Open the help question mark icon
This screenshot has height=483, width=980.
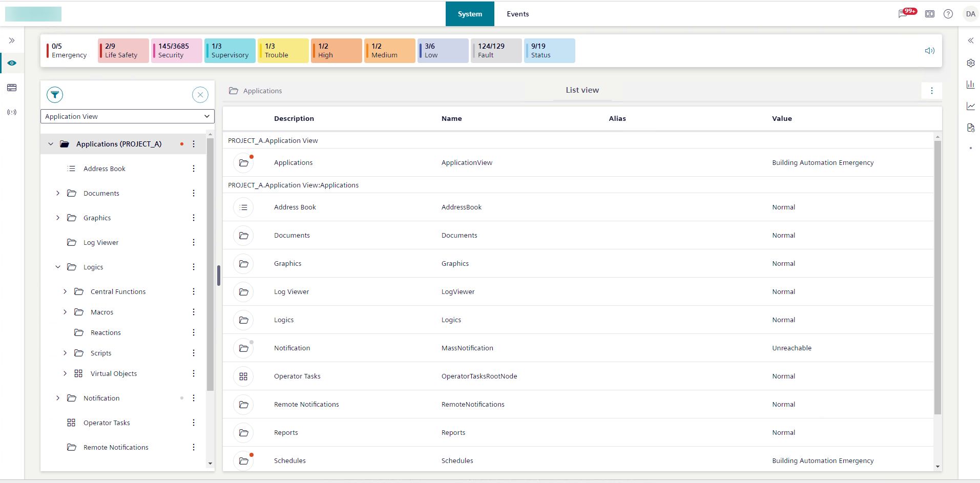coord(948,14)
